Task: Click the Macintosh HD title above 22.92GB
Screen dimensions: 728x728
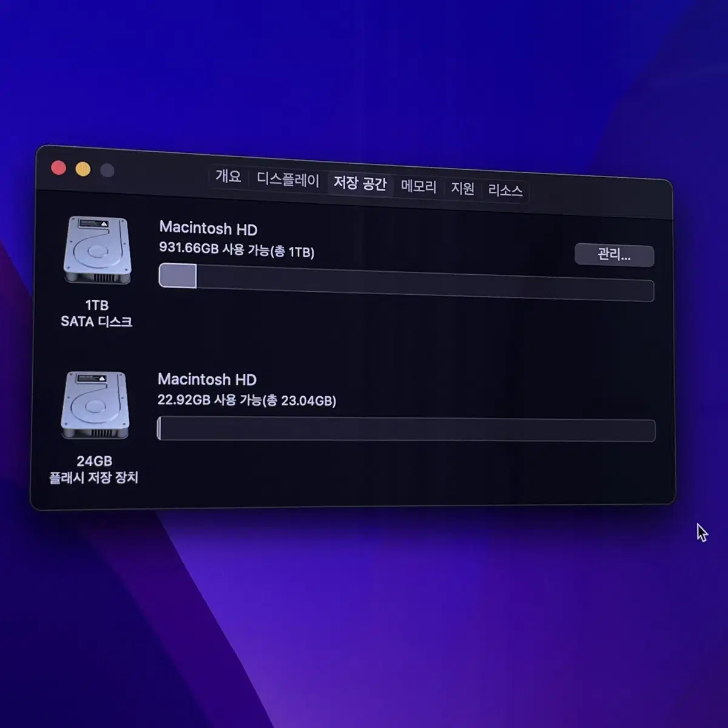Action: [207, 380]
